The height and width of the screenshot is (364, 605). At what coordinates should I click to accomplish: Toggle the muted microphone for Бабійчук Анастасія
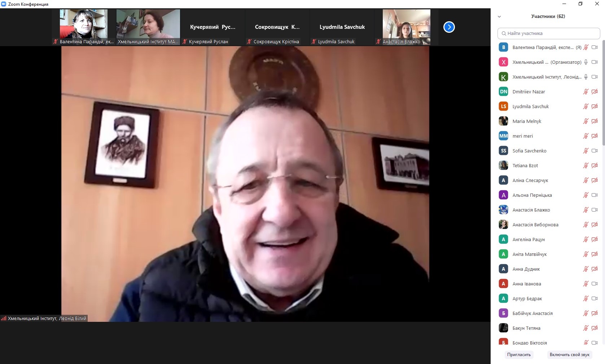pos(586,313)
